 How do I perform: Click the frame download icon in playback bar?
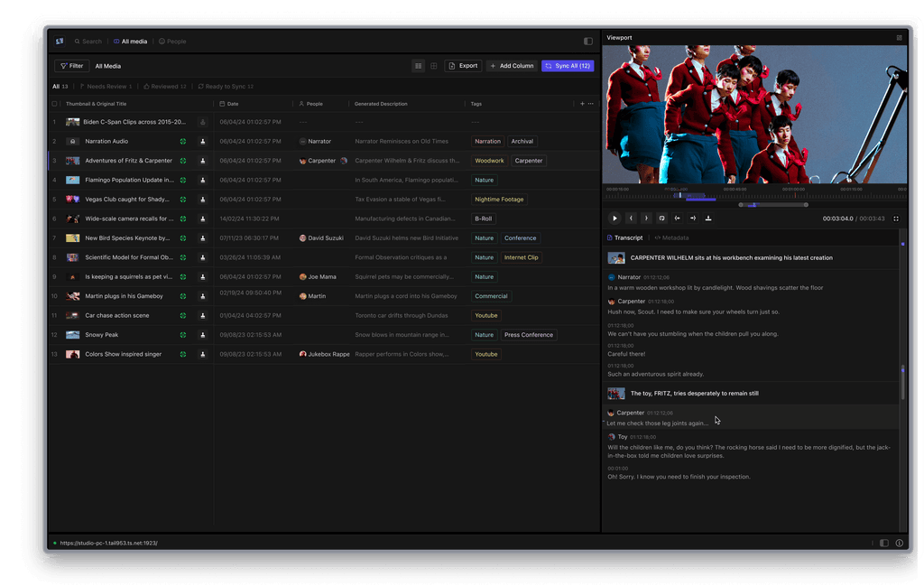(x=709, y=218)
